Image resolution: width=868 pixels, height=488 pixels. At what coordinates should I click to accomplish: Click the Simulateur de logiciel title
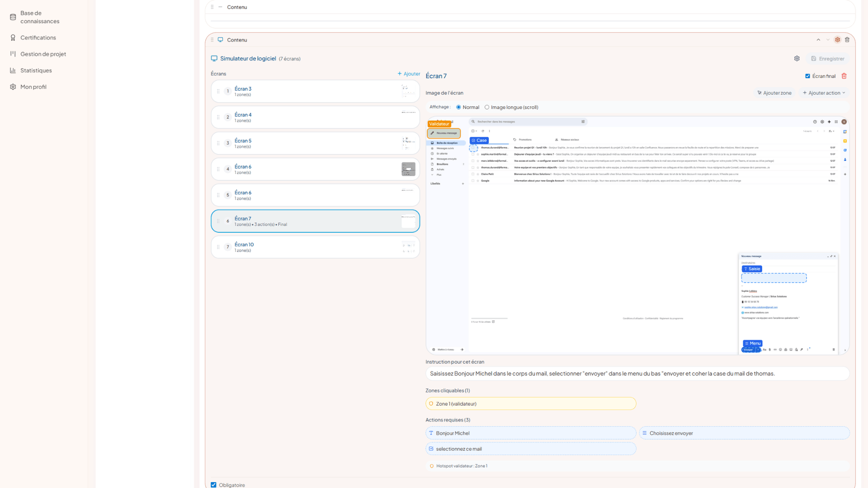coord(248,58)
